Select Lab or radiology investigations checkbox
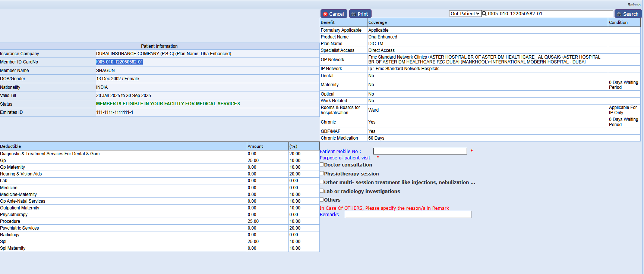The width and height of the screenshot is (644, 274). (x=322, y=191)
